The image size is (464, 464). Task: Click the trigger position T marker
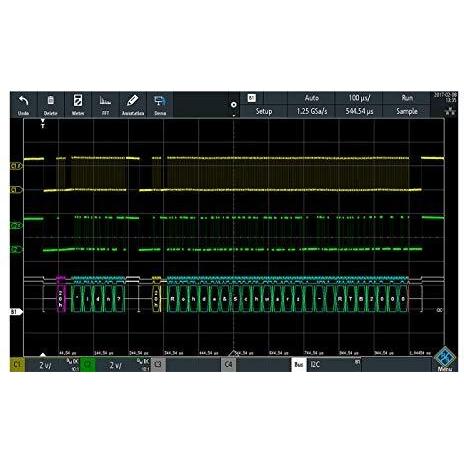pos(43,123)
